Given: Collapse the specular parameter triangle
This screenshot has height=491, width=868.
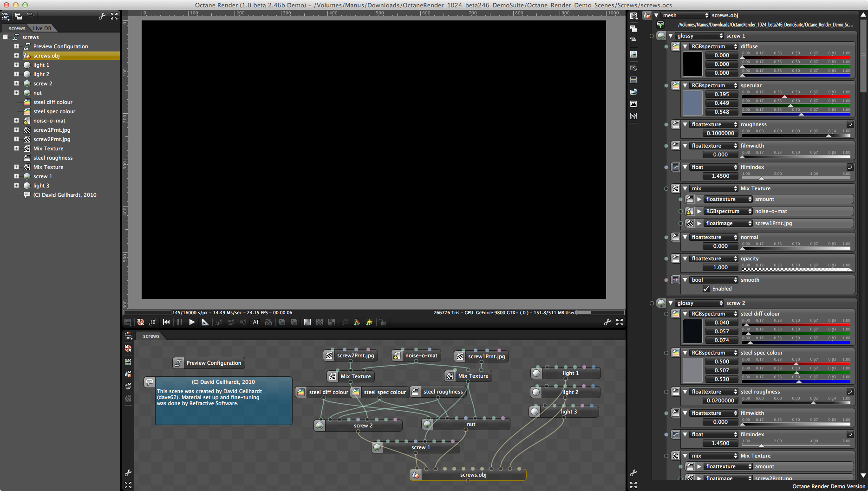Looking at the screenshot, I should tap(685, 85).
